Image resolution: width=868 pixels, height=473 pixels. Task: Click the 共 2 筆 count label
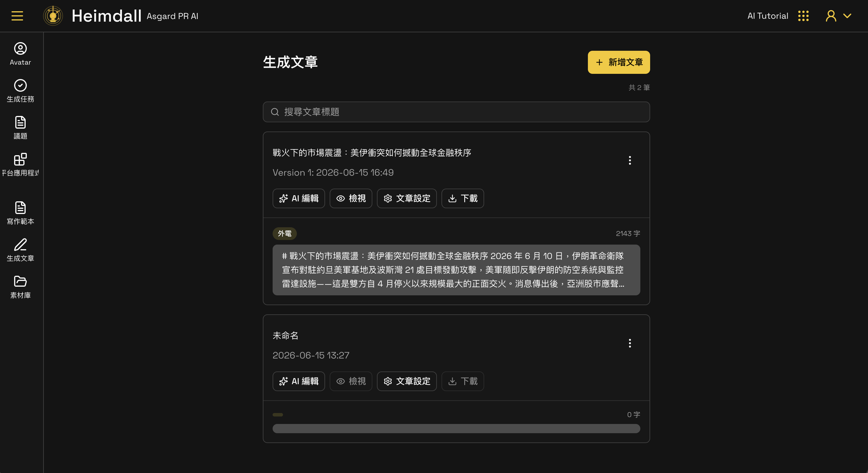pyautogui.click(x=639, y=87)
